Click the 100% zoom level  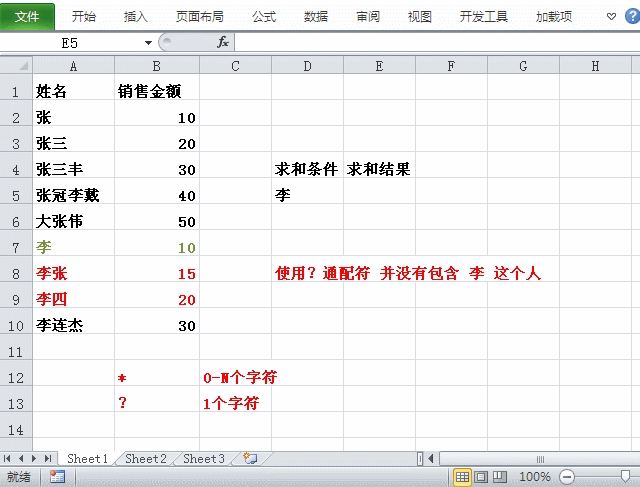pyautogui.click(x=535, y=476)
